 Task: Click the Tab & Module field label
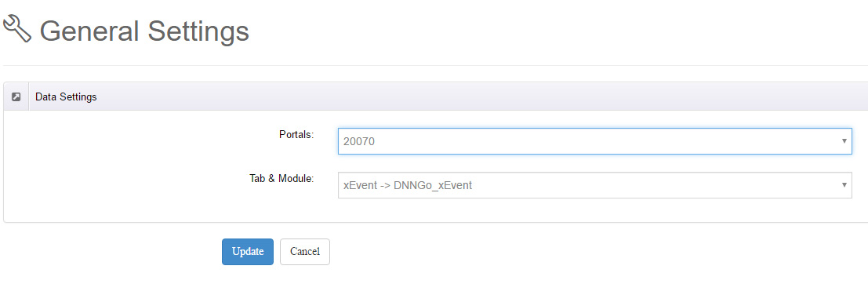coord(281,178)
